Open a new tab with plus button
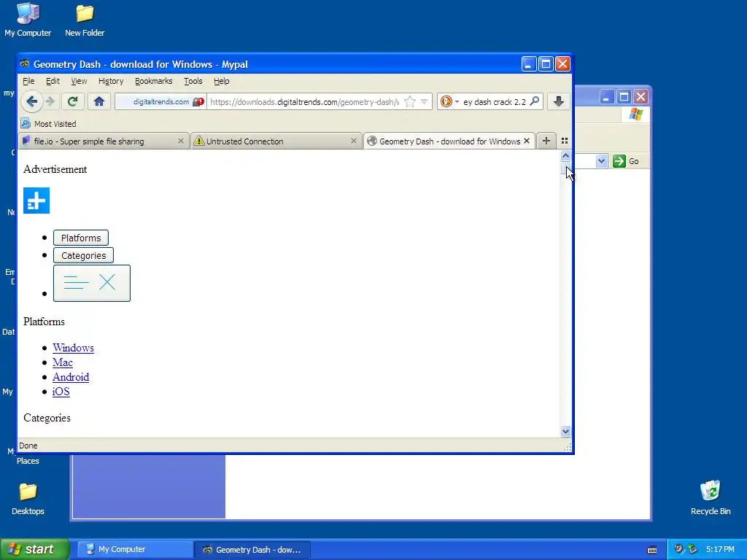The image size is (747, 560). (546, 141)
